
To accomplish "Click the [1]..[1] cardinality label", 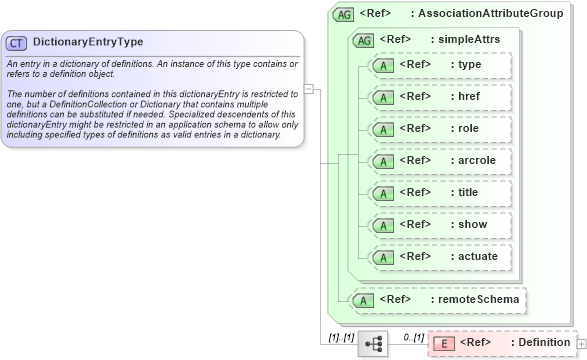I will pos(341,338).
